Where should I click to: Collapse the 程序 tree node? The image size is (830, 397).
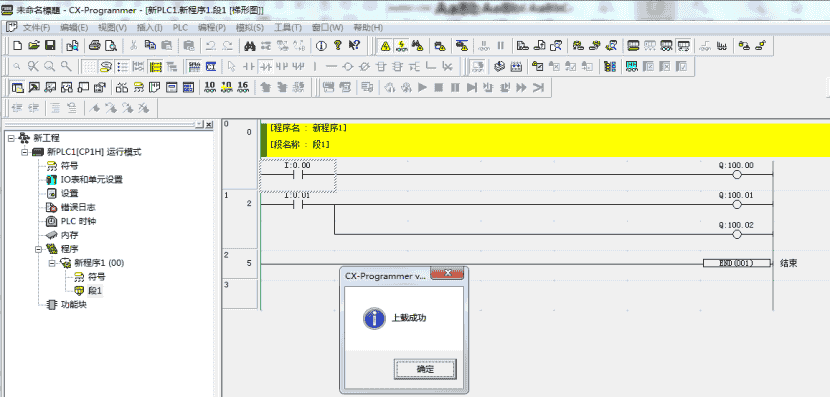[38, 249]
